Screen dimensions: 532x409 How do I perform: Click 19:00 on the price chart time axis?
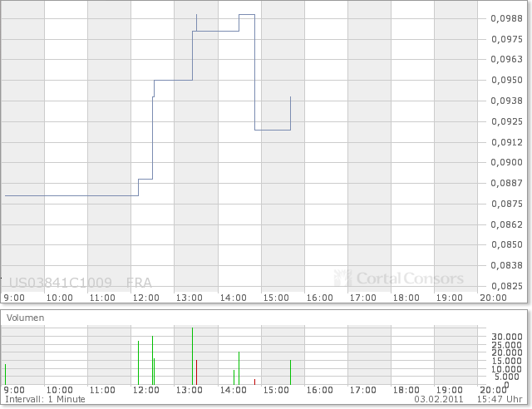coord(449,298)
